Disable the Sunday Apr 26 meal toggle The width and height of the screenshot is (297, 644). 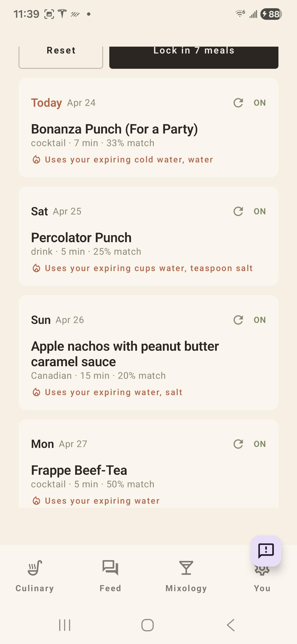click(x=260, y=320)
